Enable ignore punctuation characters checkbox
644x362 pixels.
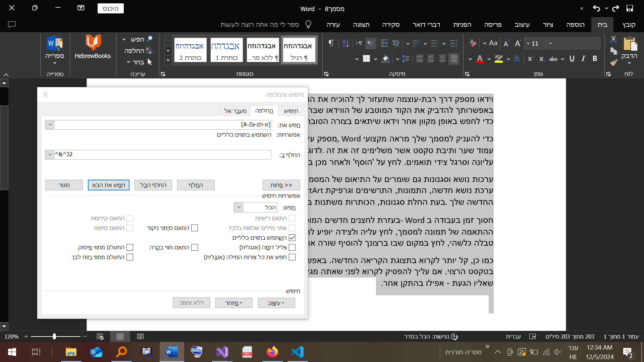point(130,247)
